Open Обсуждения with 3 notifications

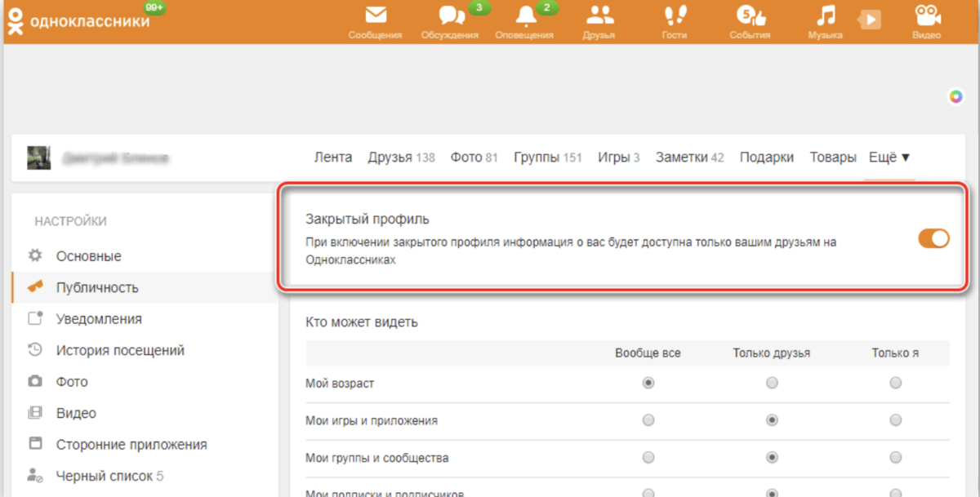(x=450, y=20)
